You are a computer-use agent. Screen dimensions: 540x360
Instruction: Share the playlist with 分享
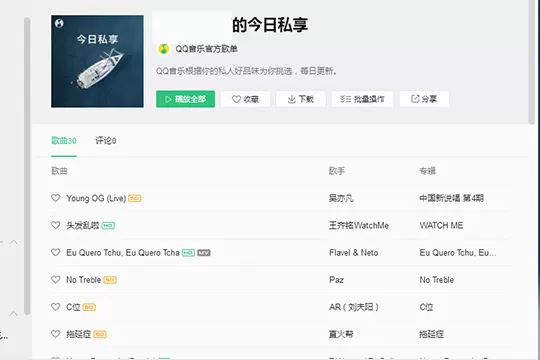(424, 99)
